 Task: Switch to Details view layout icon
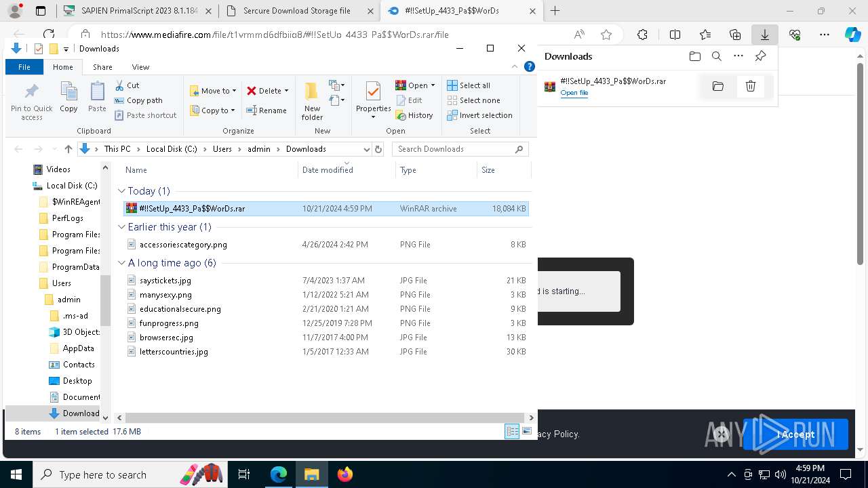tap(512, 432)
